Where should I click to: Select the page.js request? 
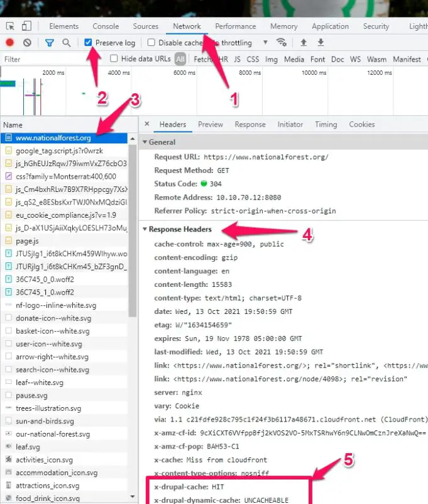[27, 240]
